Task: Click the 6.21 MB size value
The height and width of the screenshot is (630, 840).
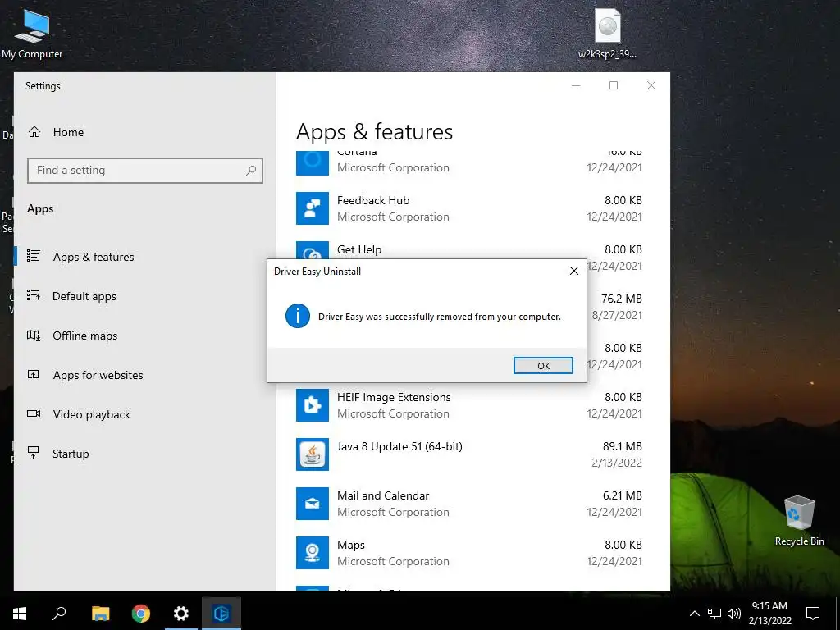Action: [622, 495]
